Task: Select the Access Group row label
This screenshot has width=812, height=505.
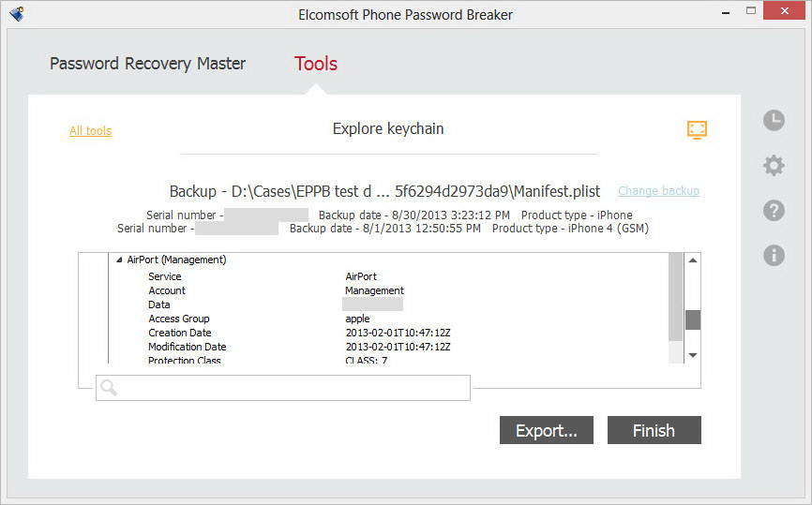Action: tap(179, 319)
